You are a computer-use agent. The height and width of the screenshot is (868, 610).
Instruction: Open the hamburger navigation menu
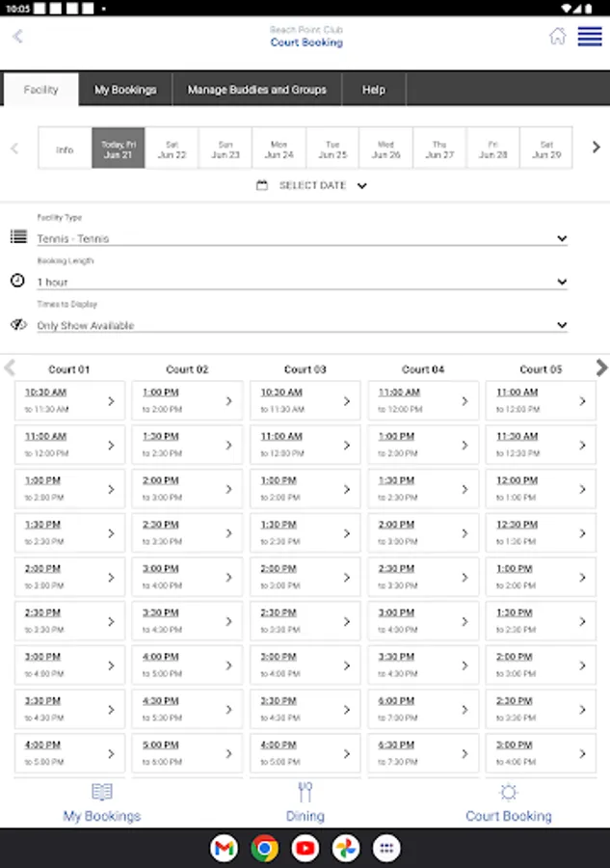(x=589, y=36)
